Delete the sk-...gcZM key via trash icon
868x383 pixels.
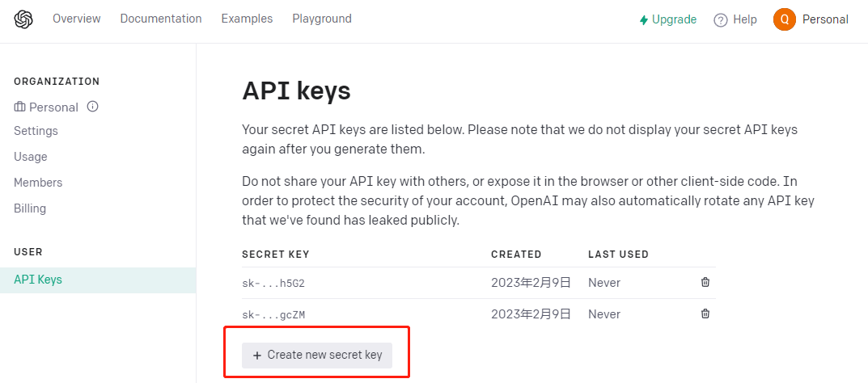point(705,314)
